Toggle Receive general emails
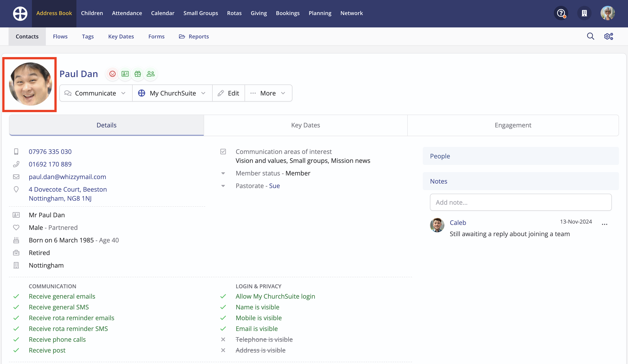 pyautogui.click(x=62, y=297)
